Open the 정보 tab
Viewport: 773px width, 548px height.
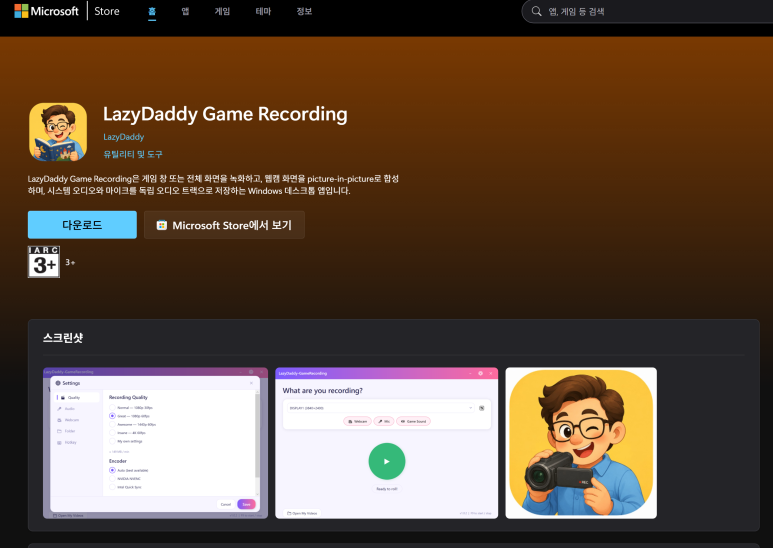click(x=304, y=11)
